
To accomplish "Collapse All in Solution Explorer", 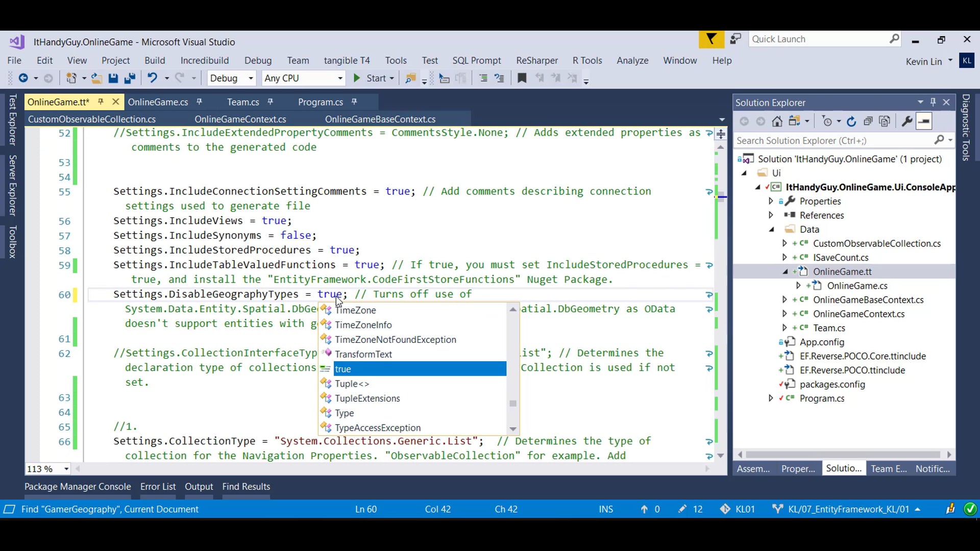I will tap(868, 121).
